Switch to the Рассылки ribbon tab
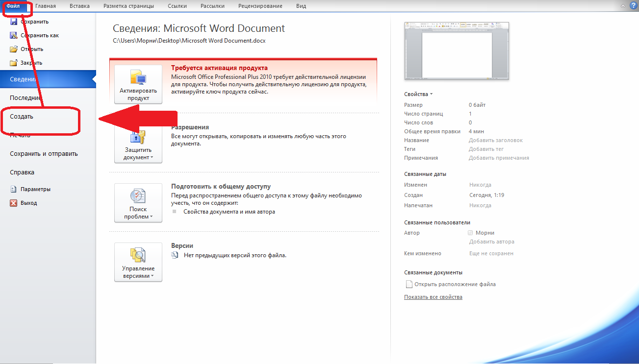Screen dimensions: 639x364 click(213, 6)
